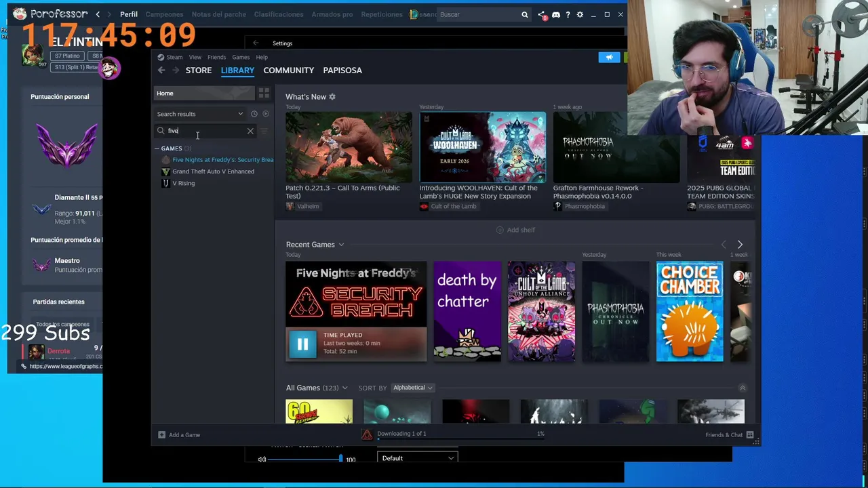Go forward with Steam's forward arrow

176,70
